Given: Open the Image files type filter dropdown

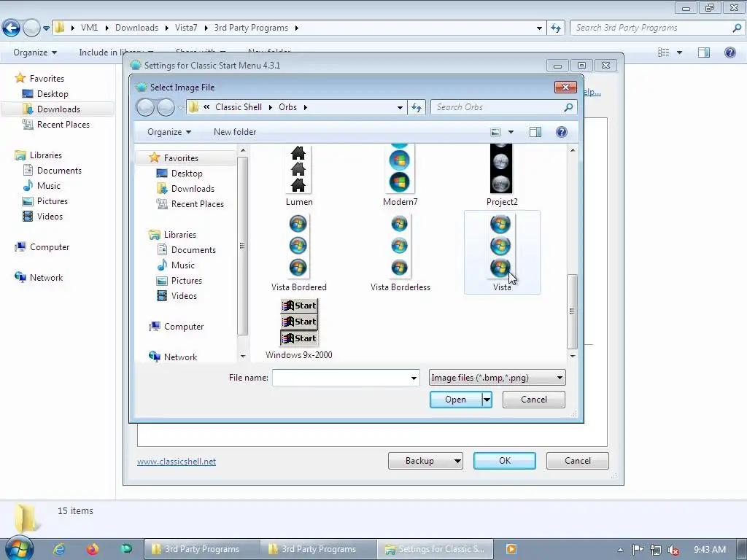Looking at the screenshot, I should click(x=497, y=378).
